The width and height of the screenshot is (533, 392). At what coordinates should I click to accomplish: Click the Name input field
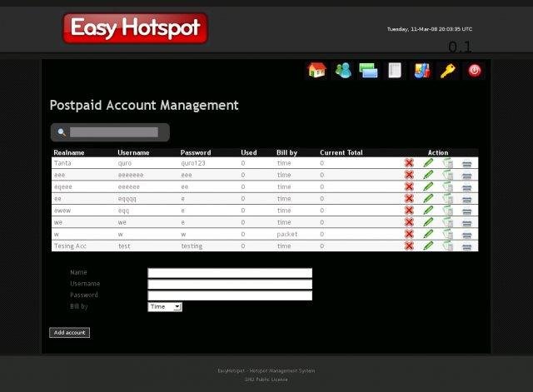click(x=229, y=272)
